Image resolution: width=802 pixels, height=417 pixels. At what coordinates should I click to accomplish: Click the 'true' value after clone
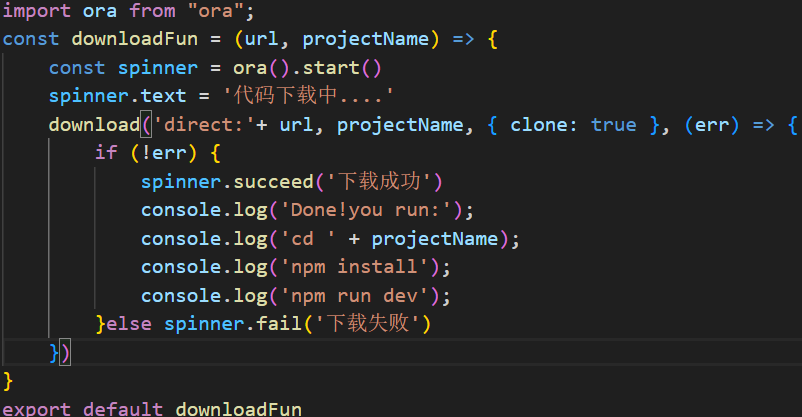613,125
